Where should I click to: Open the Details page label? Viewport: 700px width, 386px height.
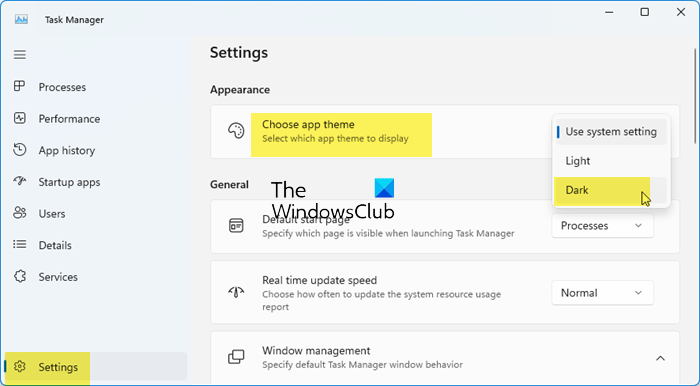(x=55, y=245)
